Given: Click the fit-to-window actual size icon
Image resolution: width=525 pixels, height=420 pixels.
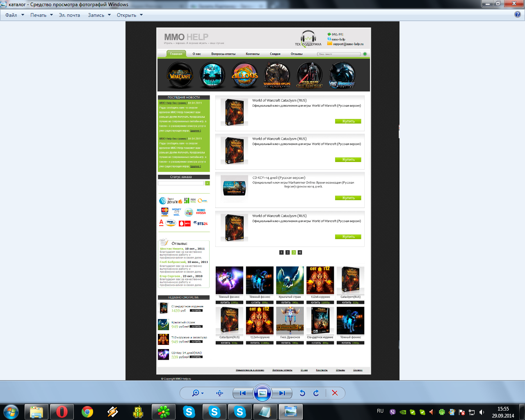Looking at the screenshot, I should point(220,393).
